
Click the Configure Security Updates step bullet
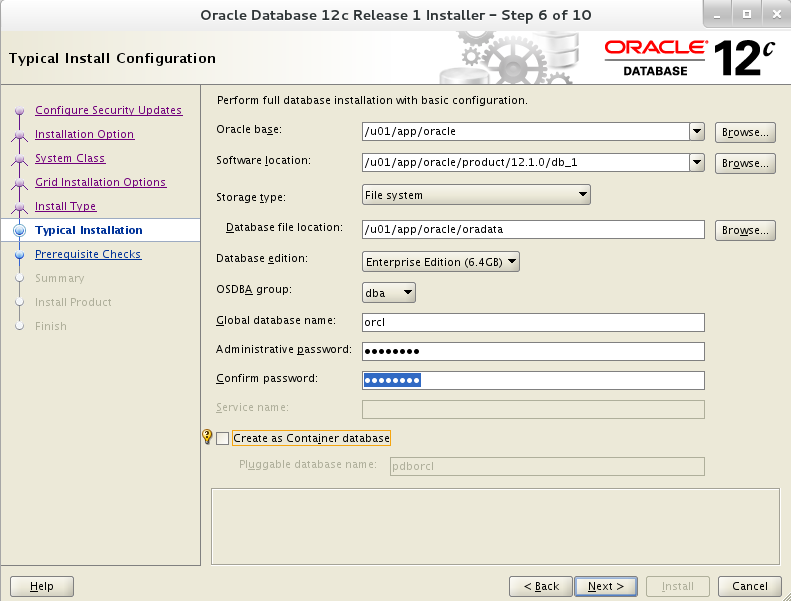20,111
